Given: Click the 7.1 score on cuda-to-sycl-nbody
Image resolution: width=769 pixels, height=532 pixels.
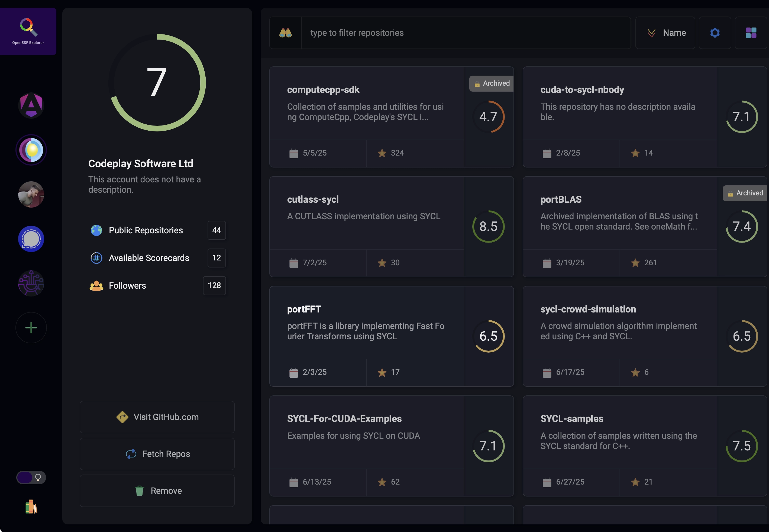Looking at the screenshot, I should (742, 117).
